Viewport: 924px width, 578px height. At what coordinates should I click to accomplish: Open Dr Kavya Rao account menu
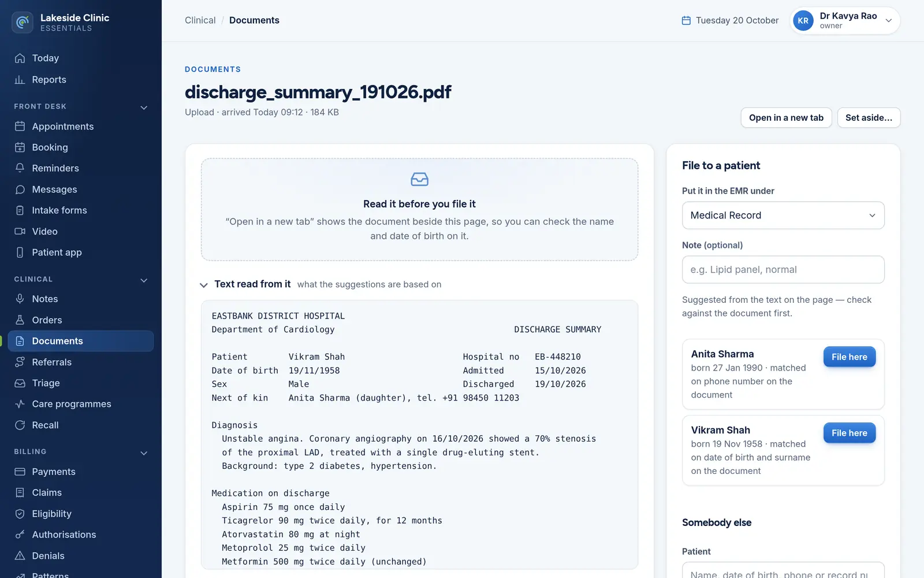click(845, 21)
